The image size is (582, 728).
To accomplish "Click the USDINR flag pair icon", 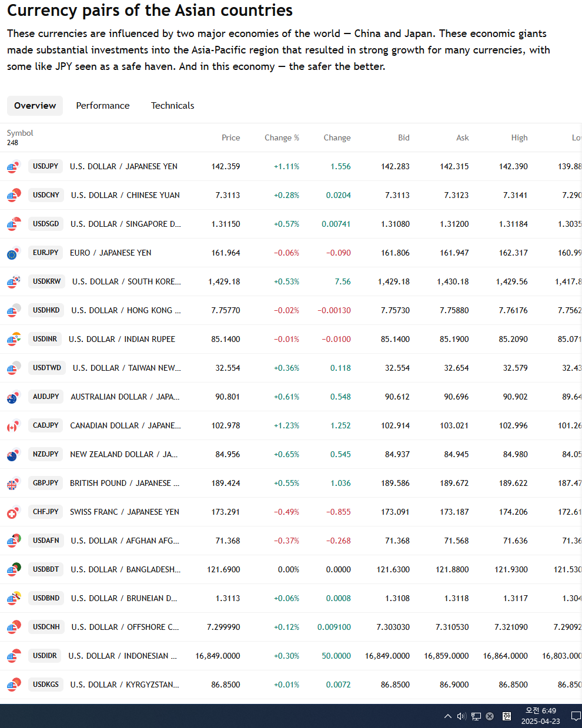I will [14, 340].
